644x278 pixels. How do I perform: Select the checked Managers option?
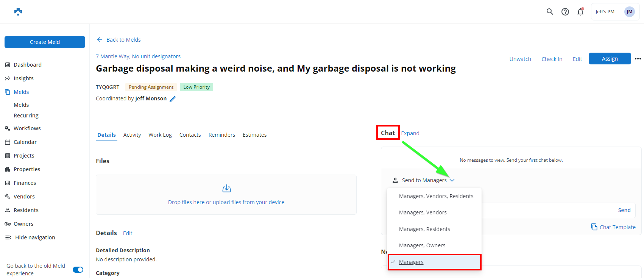coord(411,262)
